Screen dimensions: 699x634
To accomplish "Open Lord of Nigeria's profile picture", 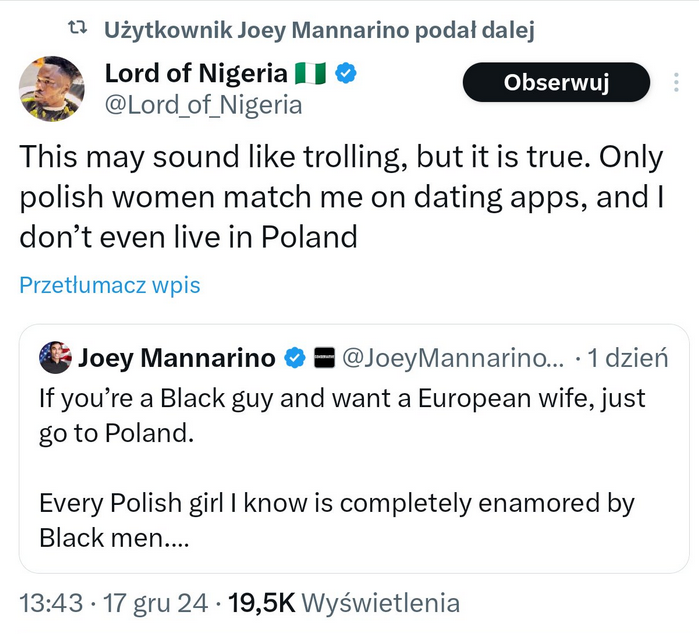I will [52, 89].
